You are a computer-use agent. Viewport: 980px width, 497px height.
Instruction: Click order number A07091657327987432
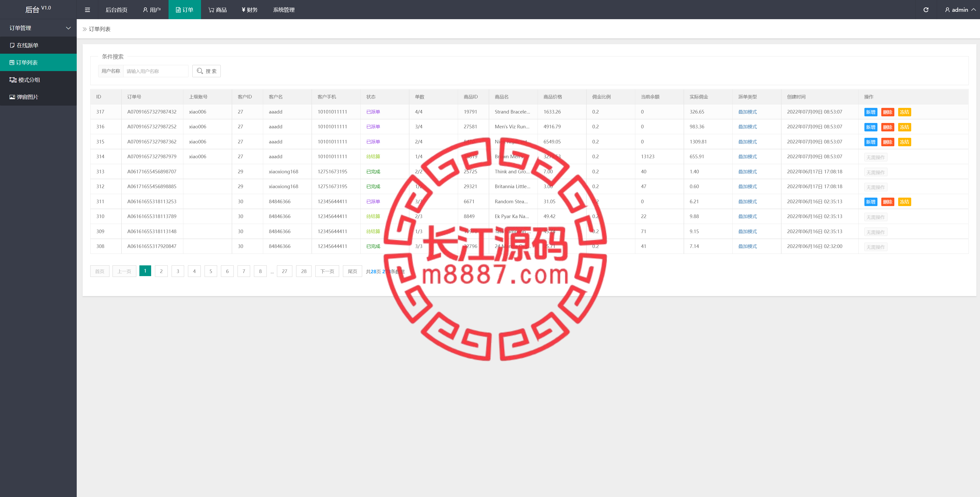point(152,112)
